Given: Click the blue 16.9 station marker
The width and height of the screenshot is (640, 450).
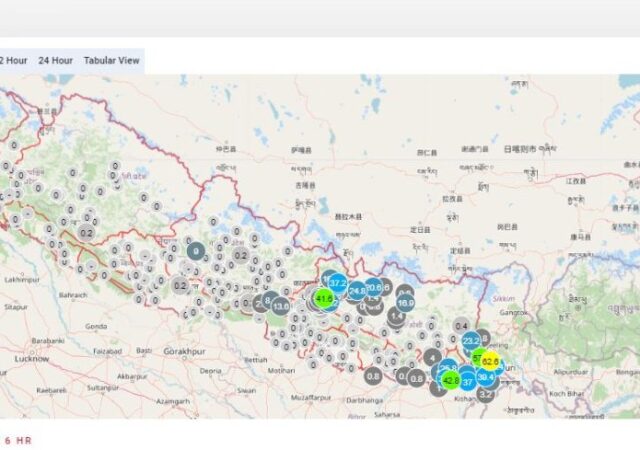Looking at the screenshot, I should 405,302.
